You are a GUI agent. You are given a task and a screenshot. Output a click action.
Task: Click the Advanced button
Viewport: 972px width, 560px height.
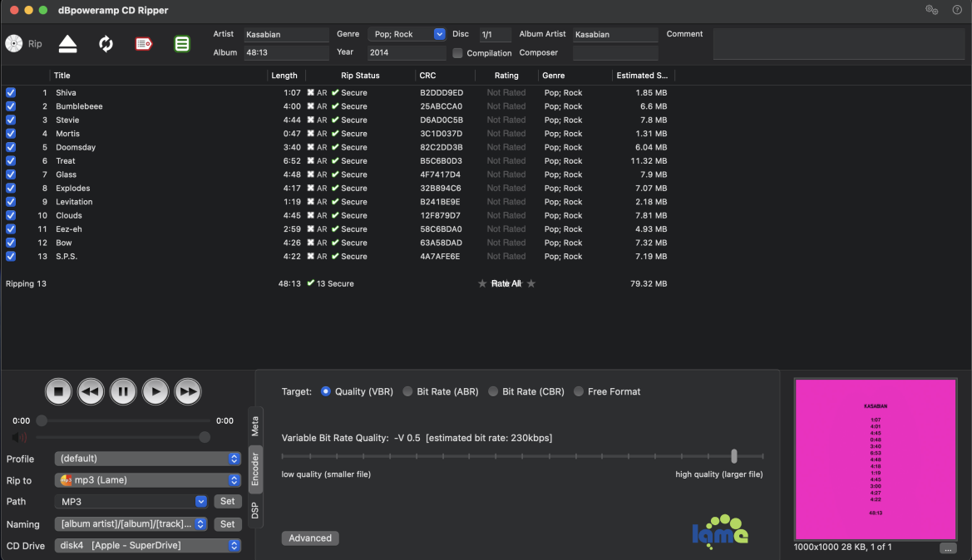(x=310, y=538)
